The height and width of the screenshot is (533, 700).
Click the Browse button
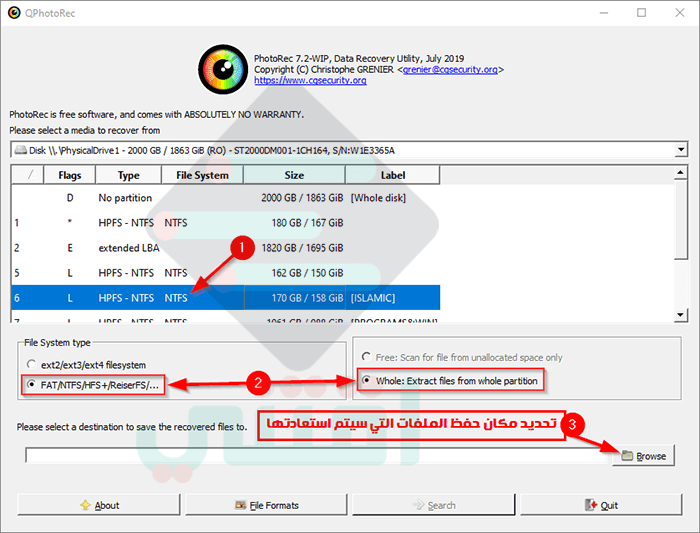(x=643, y=456)
